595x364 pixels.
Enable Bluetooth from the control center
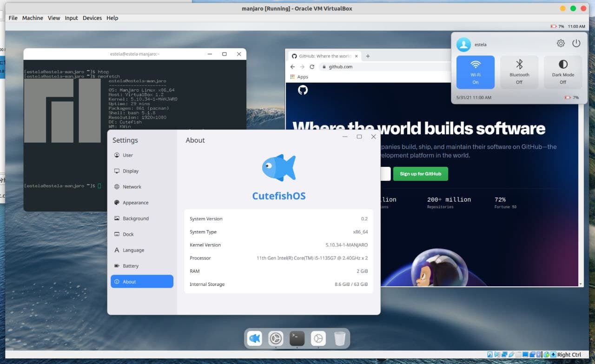coord(519,72)
